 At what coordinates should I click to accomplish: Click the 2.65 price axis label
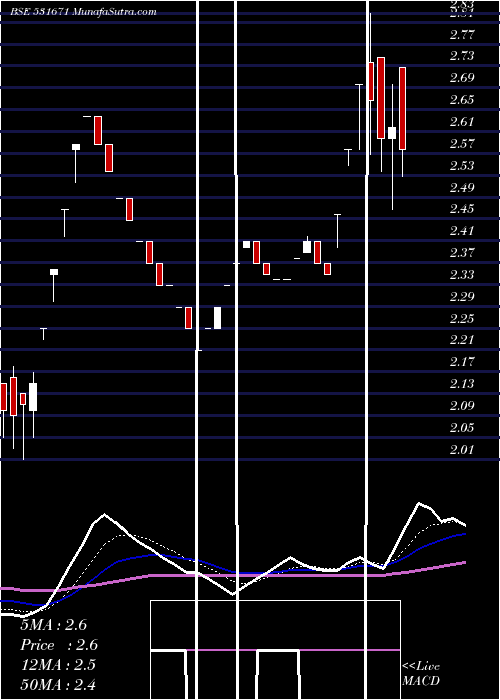pyautogui.click(x=462, y=100)
